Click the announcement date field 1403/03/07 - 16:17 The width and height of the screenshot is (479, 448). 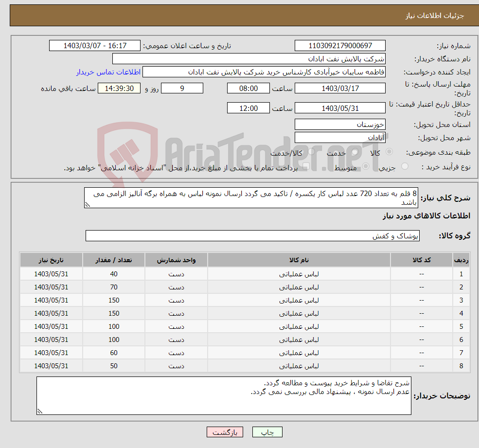95,46
